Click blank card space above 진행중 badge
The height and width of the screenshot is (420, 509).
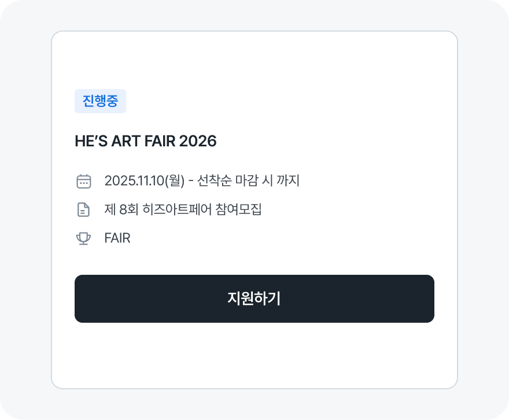pyautogui.click(x=254, y=61)
